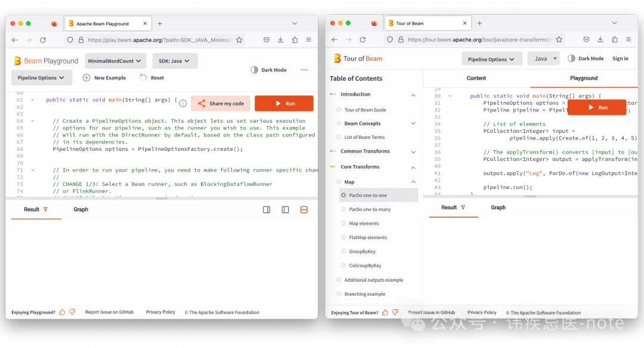
Task: Select the GroupByKey lesson
Action: click(363, 251)
